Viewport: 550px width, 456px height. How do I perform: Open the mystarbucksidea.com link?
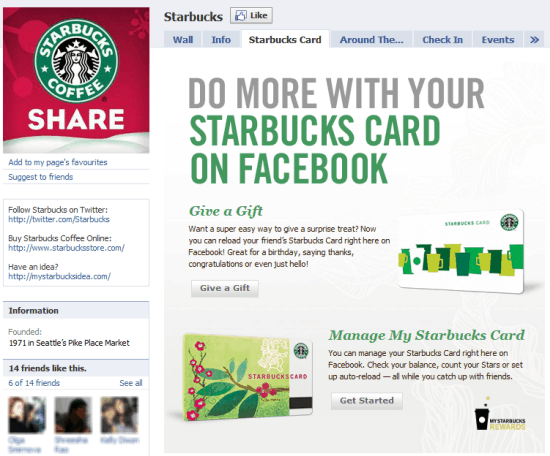60,276
